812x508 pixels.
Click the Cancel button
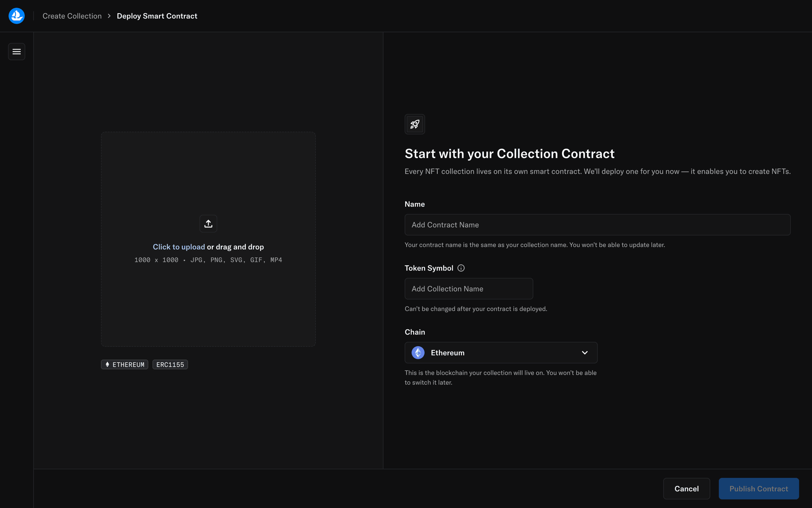[686, 489]
